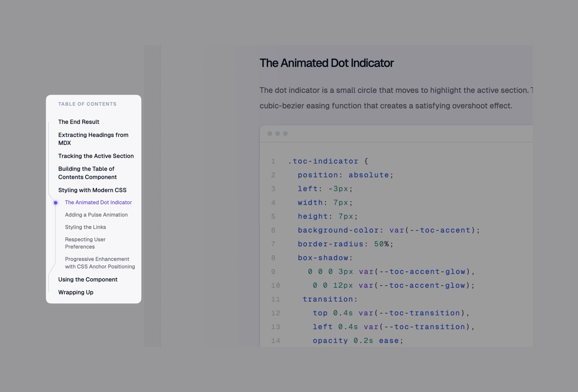The width and height of the screenshot is (578, 392).
Task: Click the article heading 'The Animated Dot Indicator'
Action: point(326,63)
